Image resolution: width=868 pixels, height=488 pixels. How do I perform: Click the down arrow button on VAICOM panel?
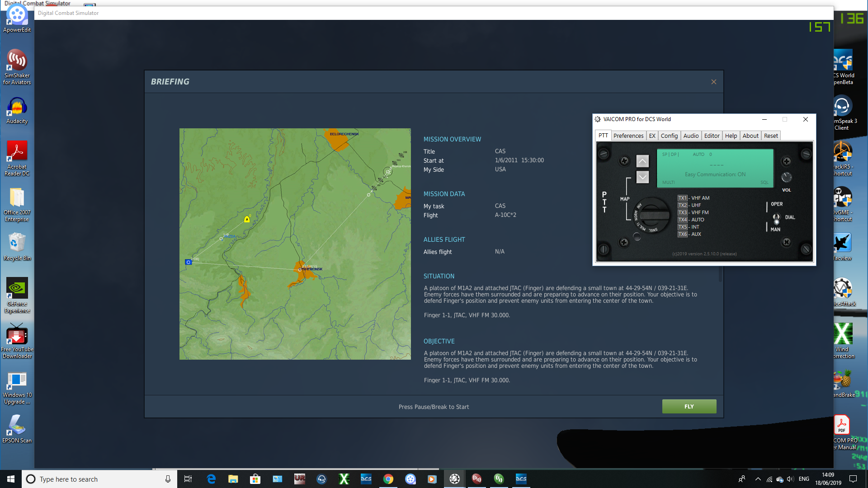click(642, 177)
